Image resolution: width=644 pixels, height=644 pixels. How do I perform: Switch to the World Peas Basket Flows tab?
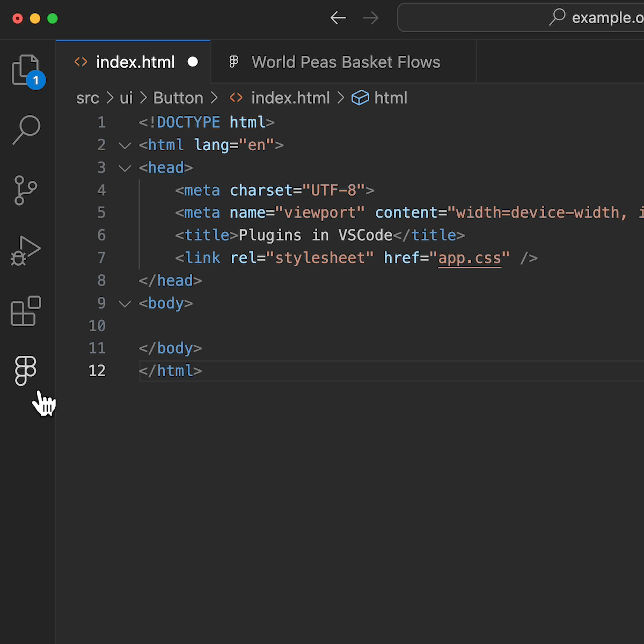pyautogui.click(x=346, y=62)
